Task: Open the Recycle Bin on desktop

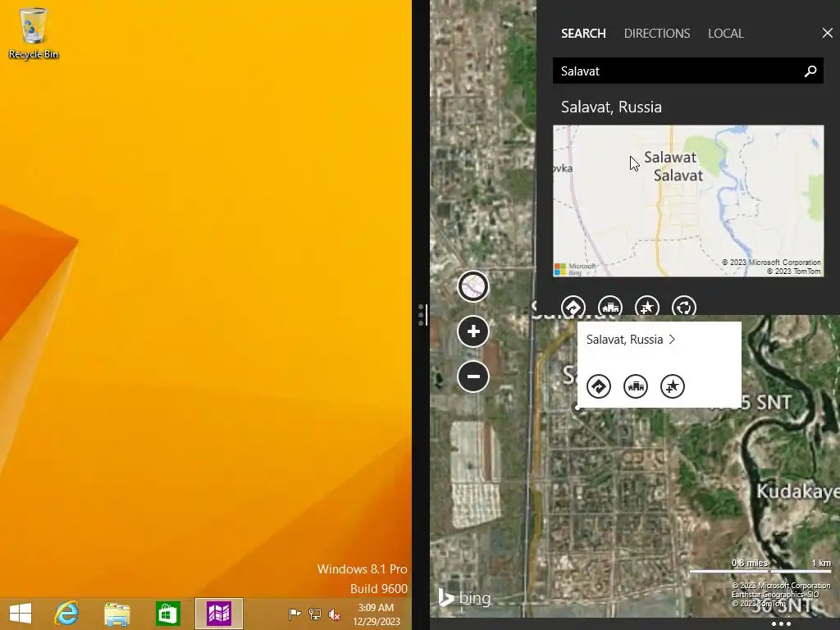Action: [33, 33]
